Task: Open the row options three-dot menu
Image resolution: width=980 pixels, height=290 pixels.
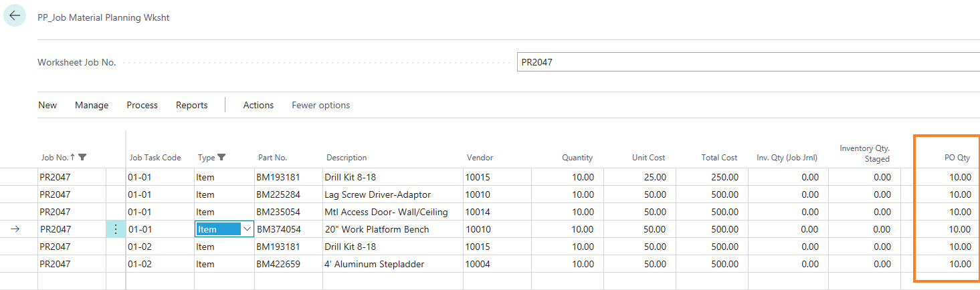Action: click(116, 229)
